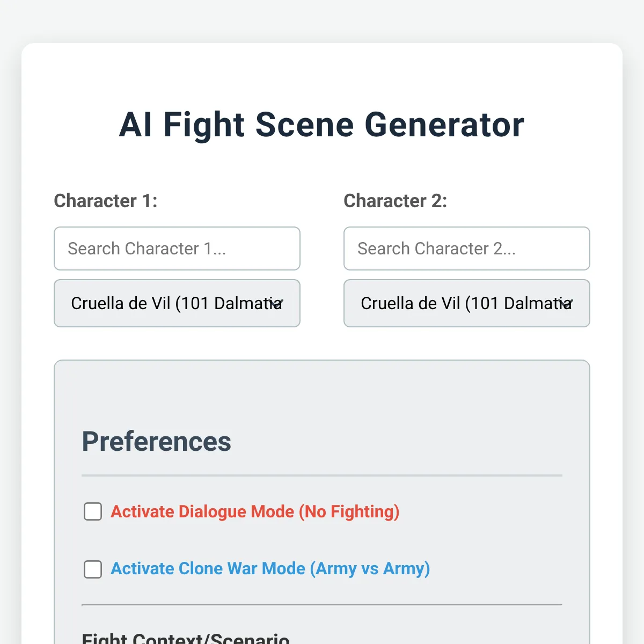Focus the Search Character 2 field

(467, 248)
